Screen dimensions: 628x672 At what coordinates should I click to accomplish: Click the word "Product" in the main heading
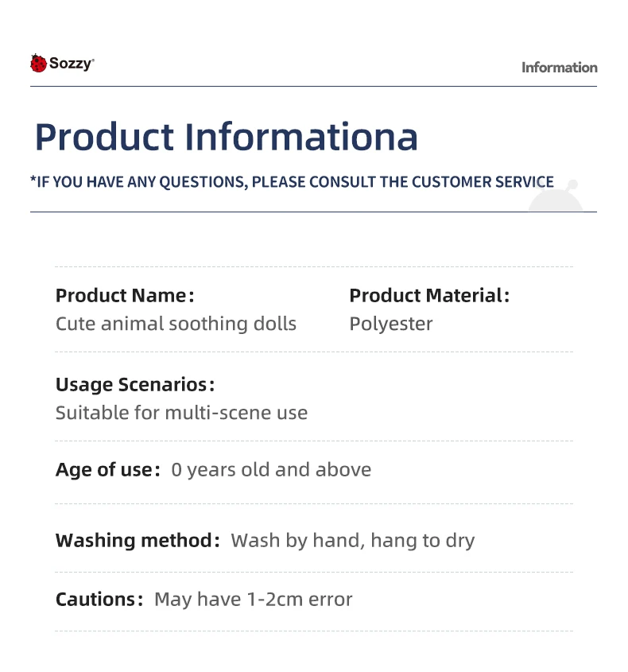(103, 137)
